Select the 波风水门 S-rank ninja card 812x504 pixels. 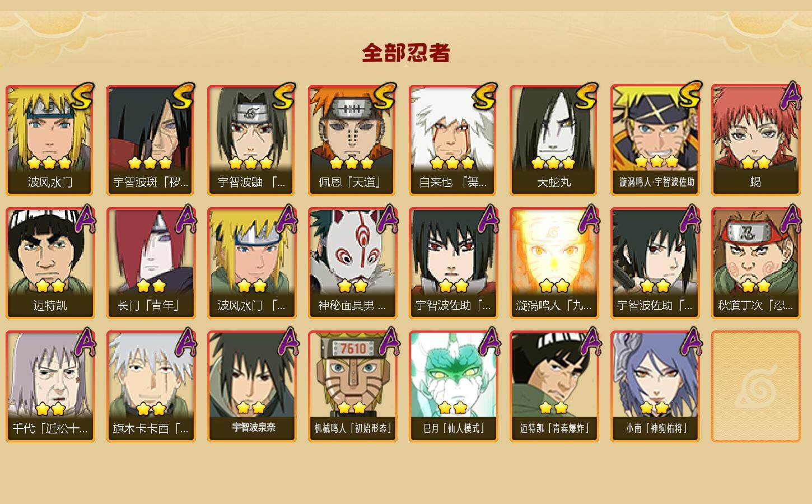point(50,140)
